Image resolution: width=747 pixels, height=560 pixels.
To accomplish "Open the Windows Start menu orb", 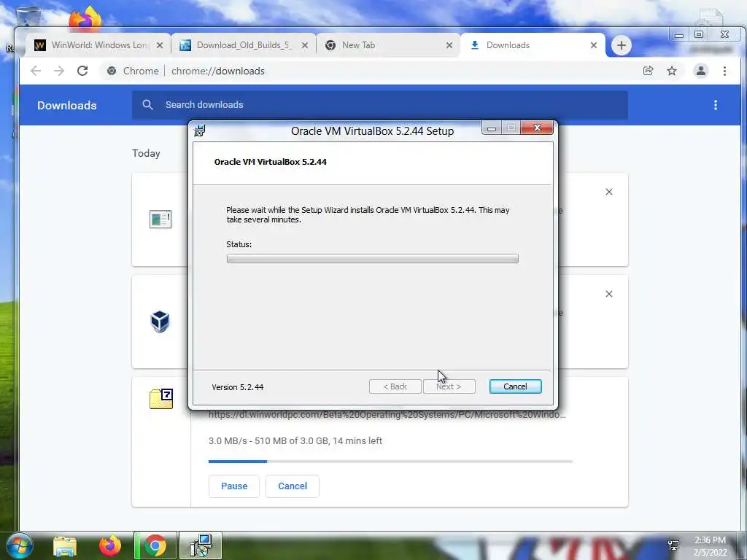I will tap(20, 545).
